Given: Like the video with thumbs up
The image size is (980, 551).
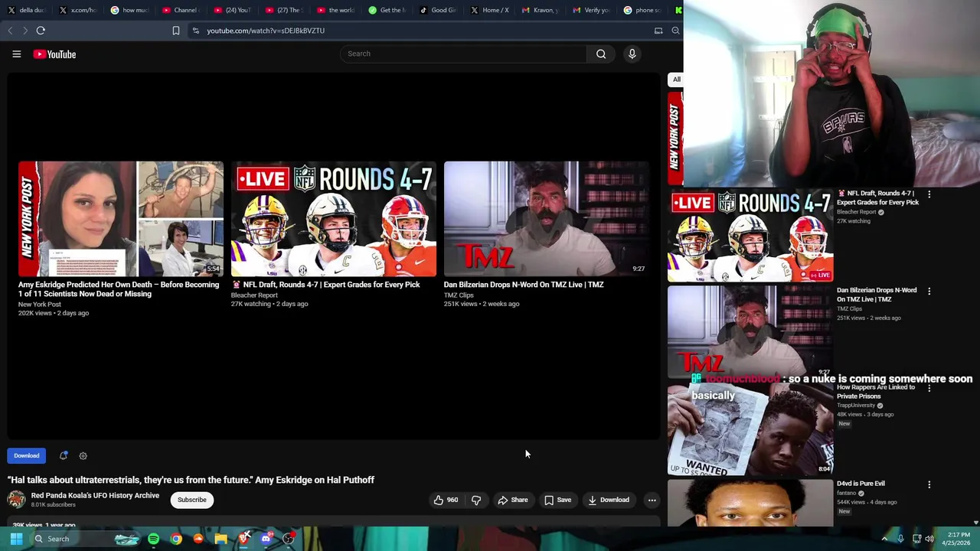Looking at the screenshot, I should click(445, 500).
